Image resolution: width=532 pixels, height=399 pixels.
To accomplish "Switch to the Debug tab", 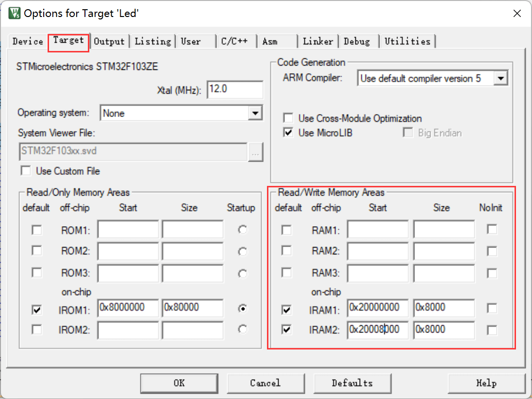I will point(357,42).
